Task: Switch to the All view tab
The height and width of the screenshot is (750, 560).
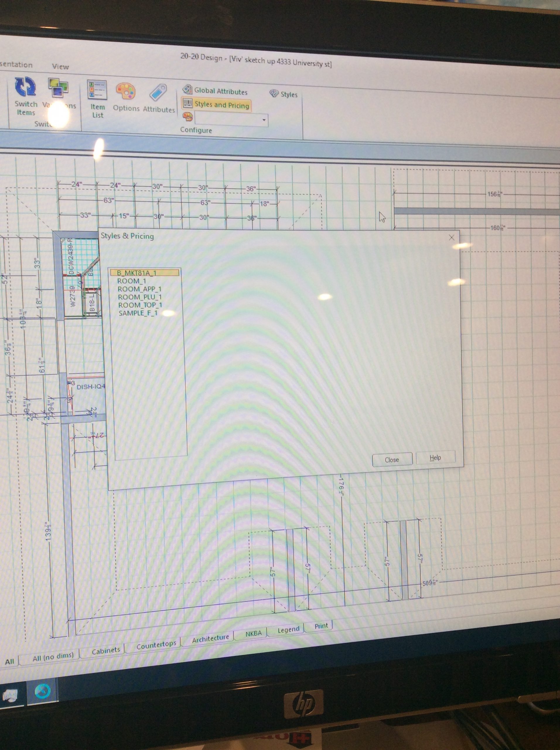Action: (x=9, y=661)
